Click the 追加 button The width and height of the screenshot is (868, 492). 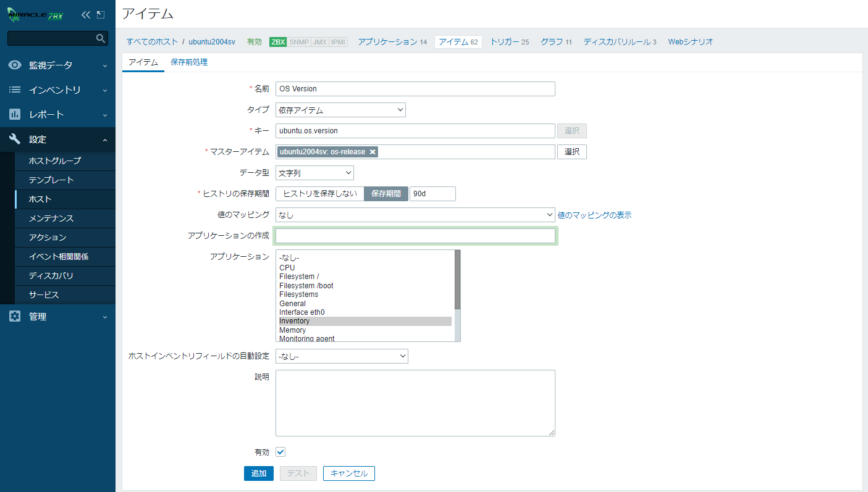259,473
